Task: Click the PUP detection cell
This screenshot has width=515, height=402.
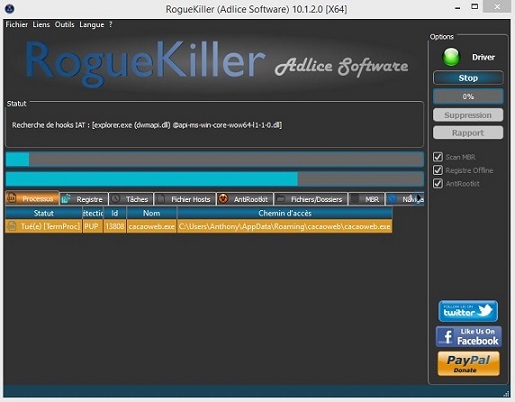Action: click(93, 227)
